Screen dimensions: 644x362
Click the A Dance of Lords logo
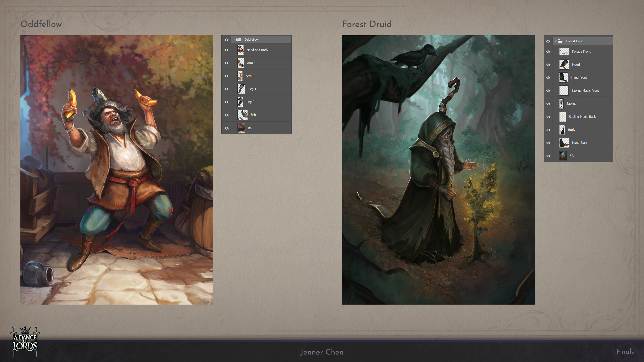(x=25, y=342)
